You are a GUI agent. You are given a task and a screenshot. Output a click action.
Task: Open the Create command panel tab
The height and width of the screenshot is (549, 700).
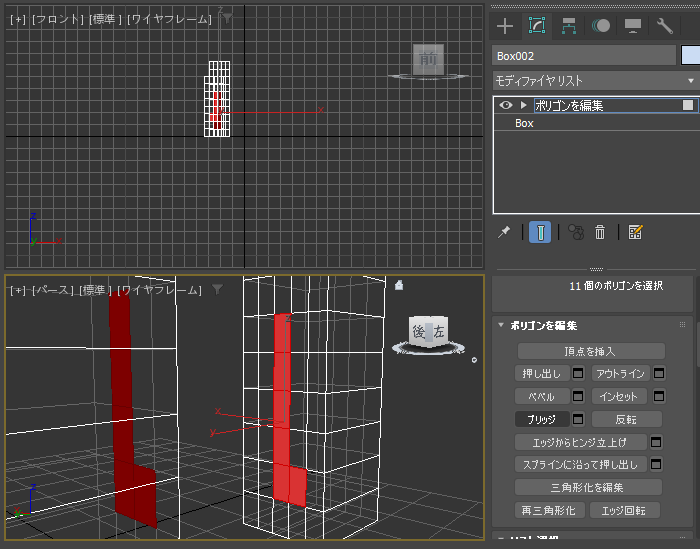click(x=505, y=26)
